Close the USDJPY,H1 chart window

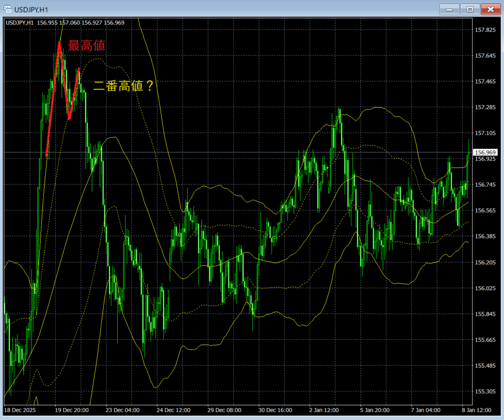tap(490, 9)
